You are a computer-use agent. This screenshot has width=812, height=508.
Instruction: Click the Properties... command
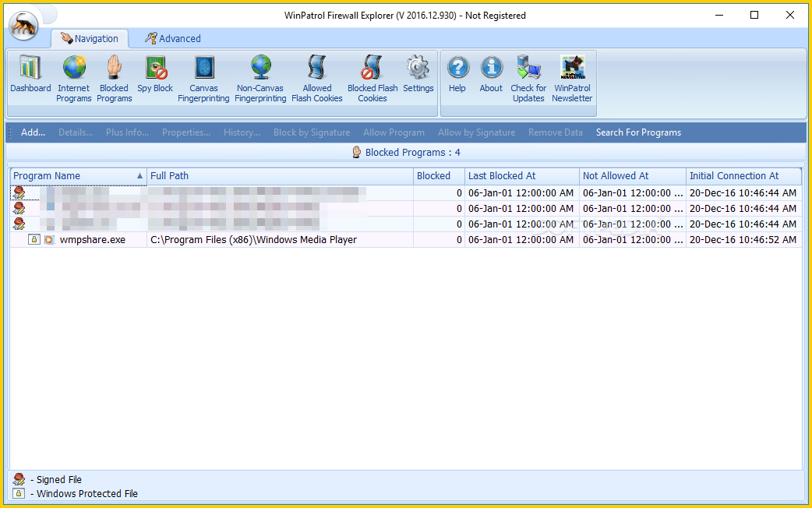[x=186, y=132]
